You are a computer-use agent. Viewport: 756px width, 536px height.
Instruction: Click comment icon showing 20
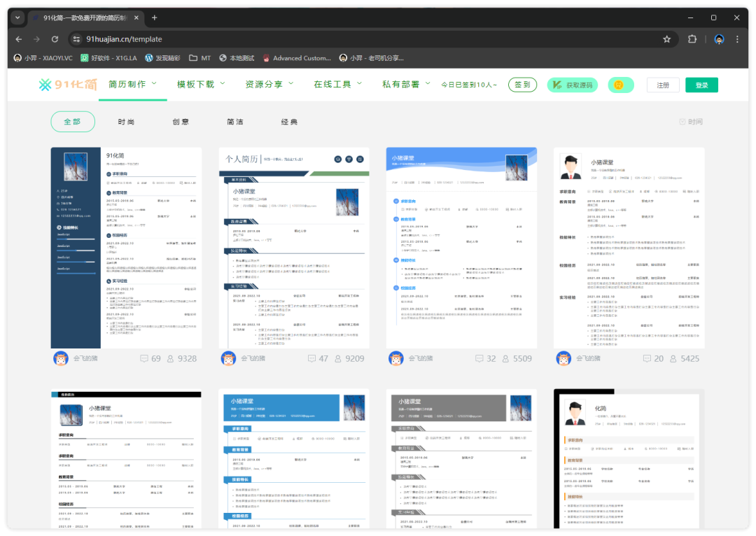pos(647,359)
